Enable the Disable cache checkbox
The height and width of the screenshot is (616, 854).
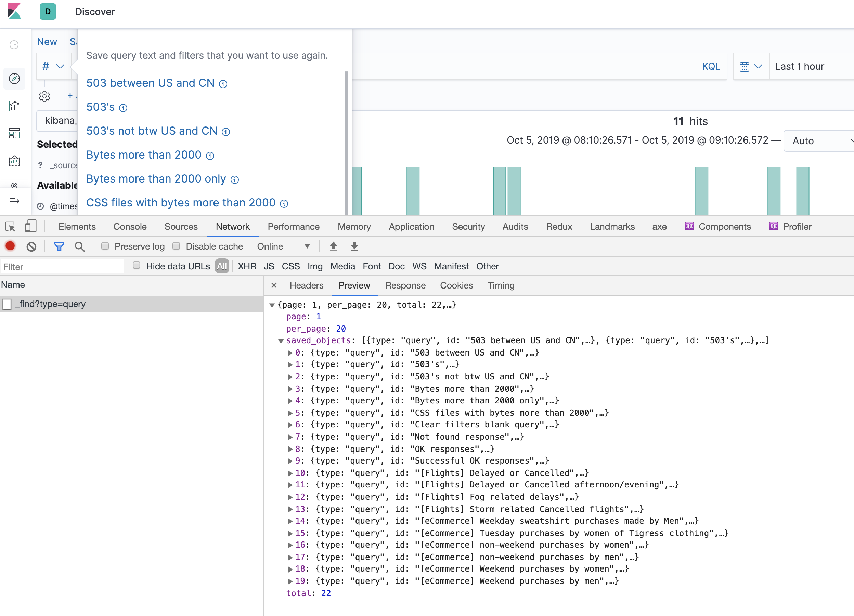[176, 246]
